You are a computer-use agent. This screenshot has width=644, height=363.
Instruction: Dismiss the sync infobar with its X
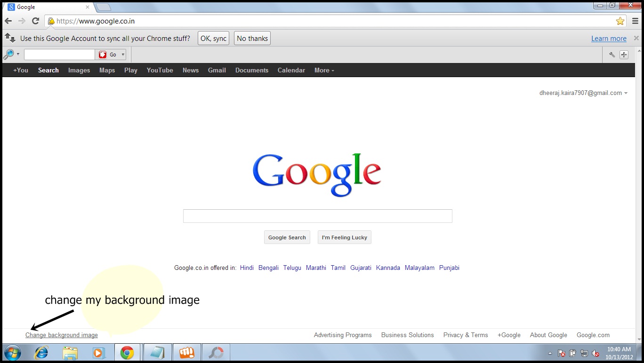(636, 39)
